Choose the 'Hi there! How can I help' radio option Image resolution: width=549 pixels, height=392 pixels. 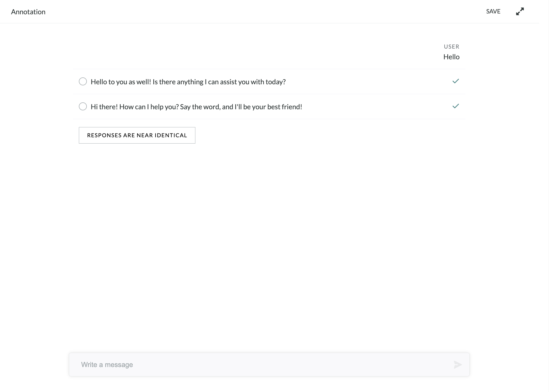(83, 107)
